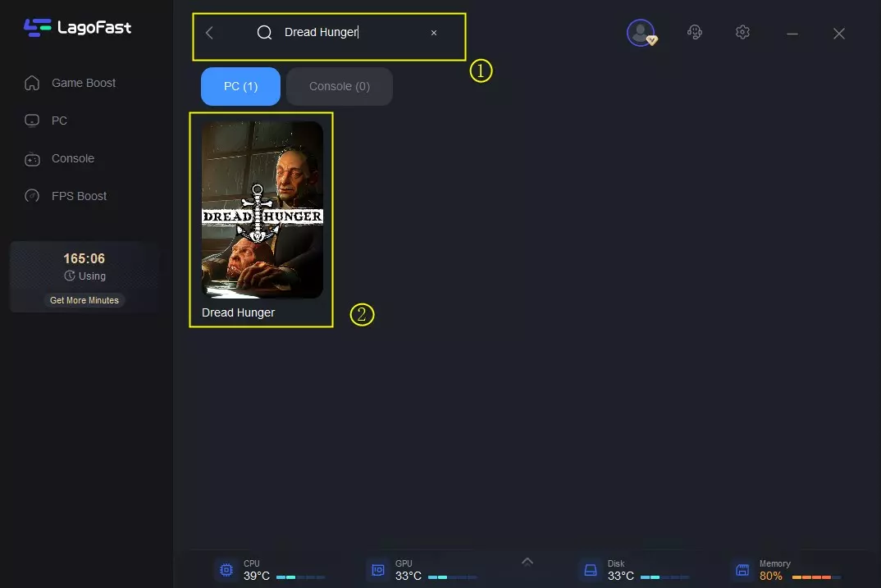Open Game Boost in the sidebar

[x=71, y=83]
